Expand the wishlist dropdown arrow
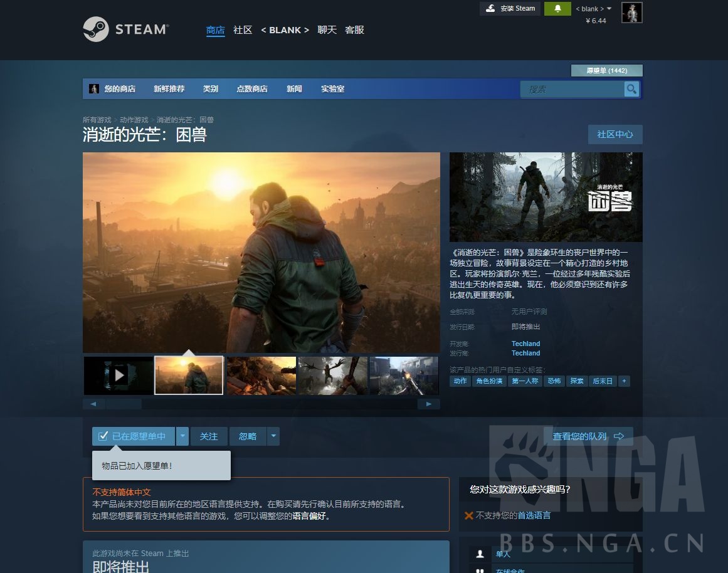The image size is (728, 573). tap(182, 436)
